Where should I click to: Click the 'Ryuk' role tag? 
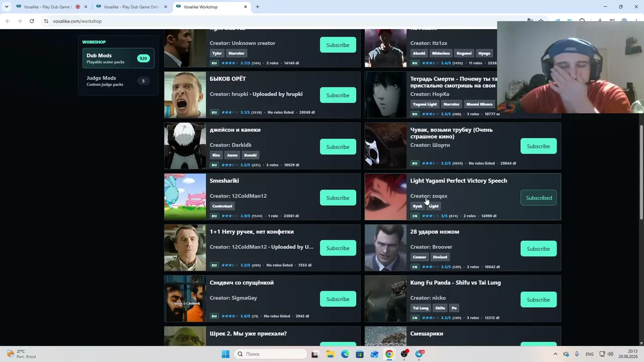click(x=418, y=206)
